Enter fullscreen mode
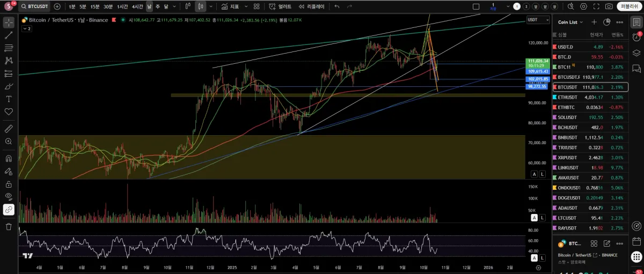 (596, 6)
